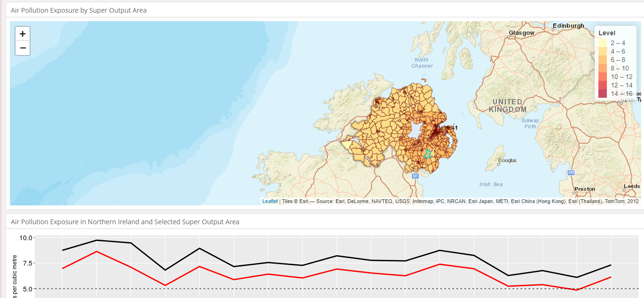Click the 'Selected Super Output Area' chart panel header

click(125, 222)
